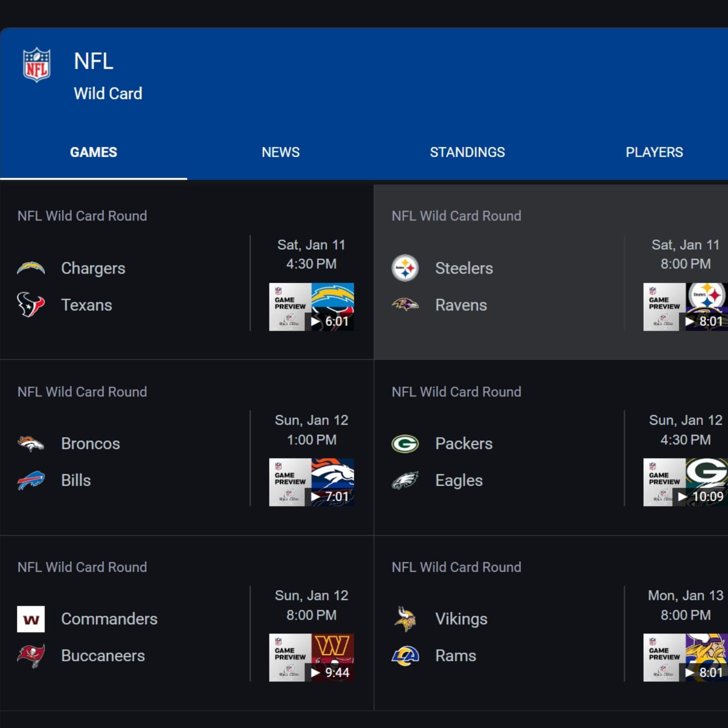Viewport: 728px width, 728px height.
Task: Click the NFL shield logo
Action: pos(37,65)
